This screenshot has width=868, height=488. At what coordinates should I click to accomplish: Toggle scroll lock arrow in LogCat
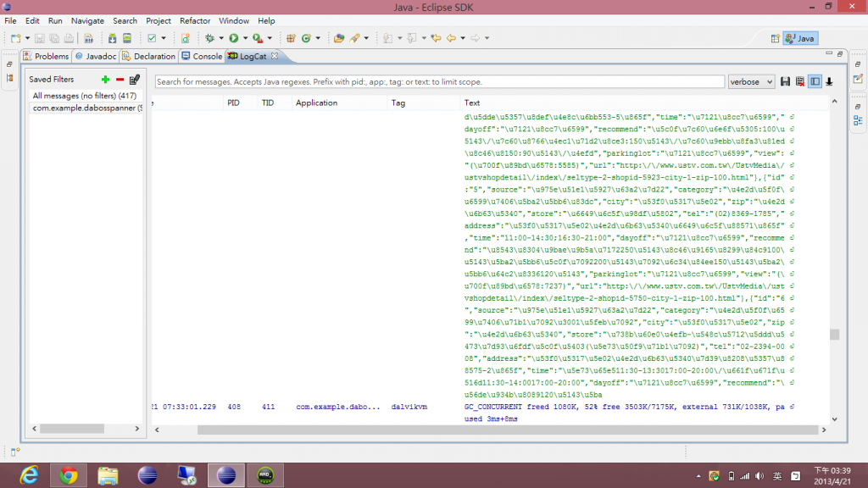(829, 81)
